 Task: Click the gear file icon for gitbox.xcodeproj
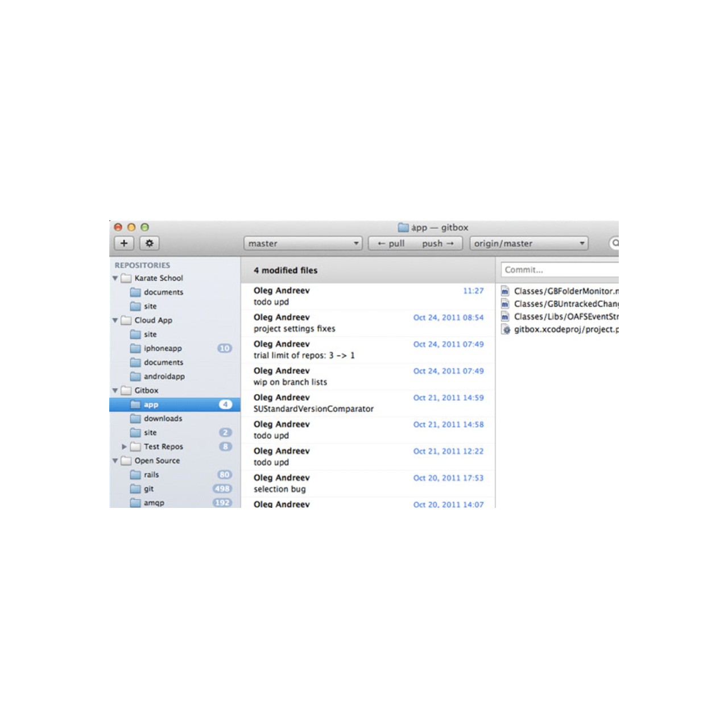(x=505, y=329)
